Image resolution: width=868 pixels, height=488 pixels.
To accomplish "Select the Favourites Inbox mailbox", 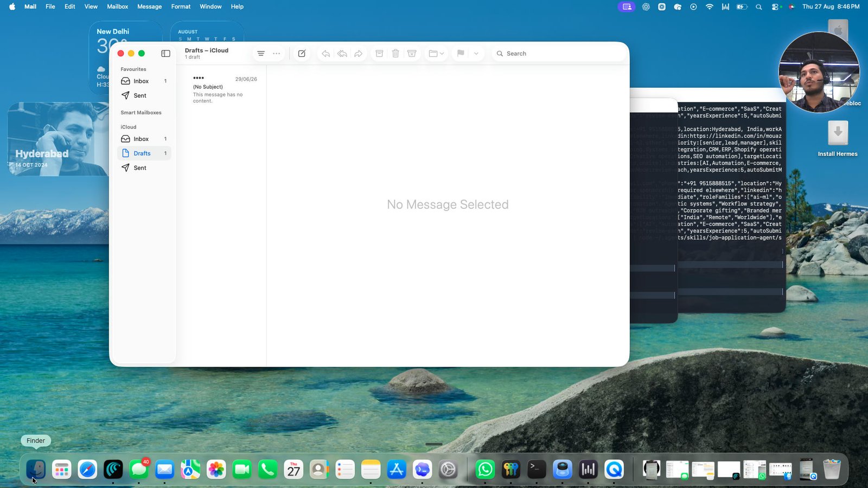I will tap(144, 81).
